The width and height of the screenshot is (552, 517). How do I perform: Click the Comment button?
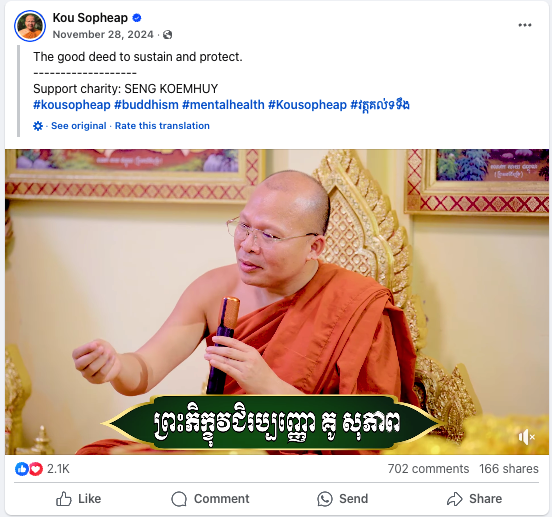[x=210, y=499]
